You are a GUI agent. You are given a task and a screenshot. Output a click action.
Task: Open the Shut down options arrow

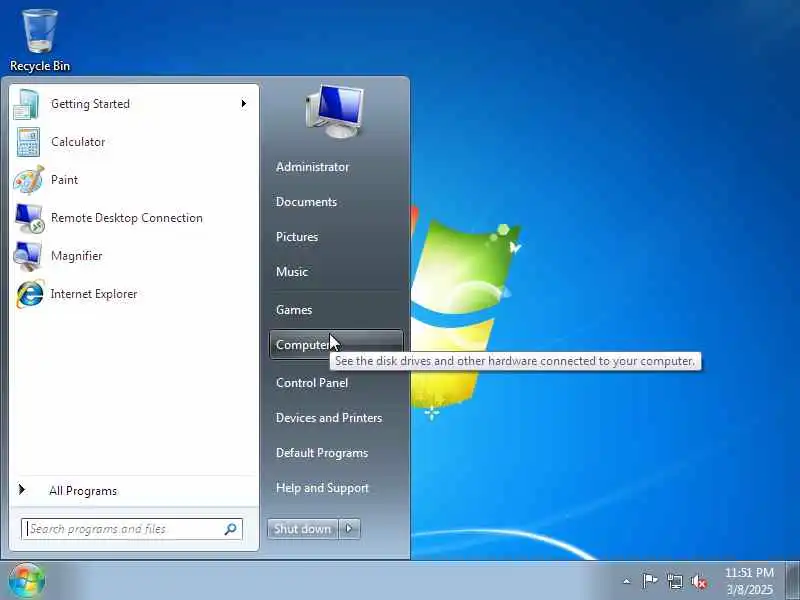tap(349, 529)
